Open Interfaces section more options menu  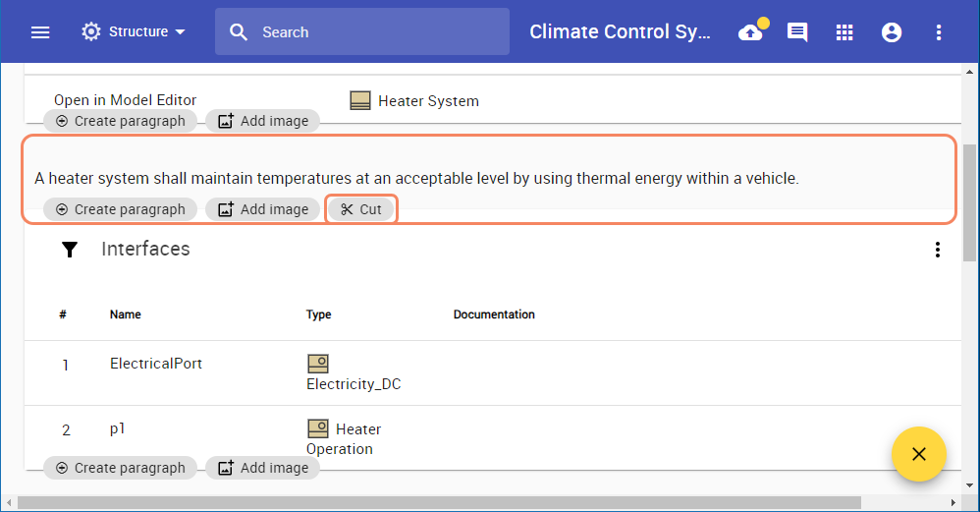938,250
